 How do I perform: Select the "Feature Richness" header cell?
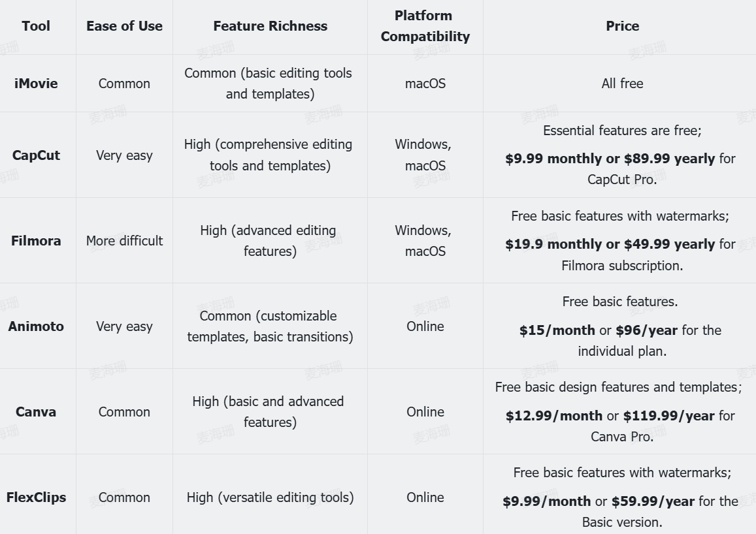coord(270,26)
